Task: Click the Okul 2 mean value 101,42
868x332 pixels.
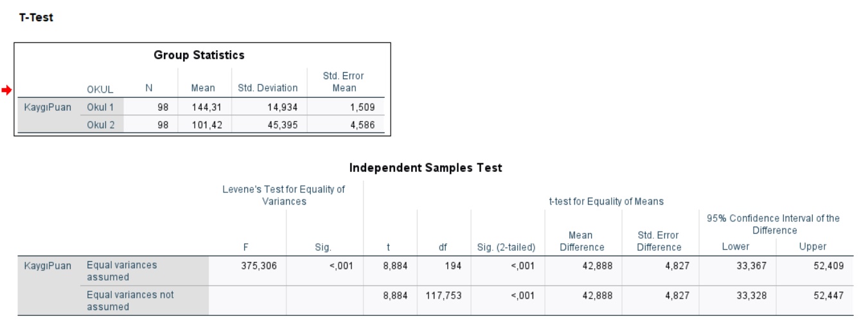Action: [207, 125]
